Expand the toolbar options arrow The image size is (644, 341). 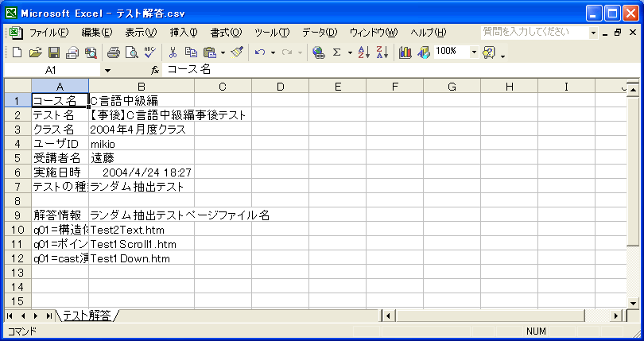[x=503, y=55]
